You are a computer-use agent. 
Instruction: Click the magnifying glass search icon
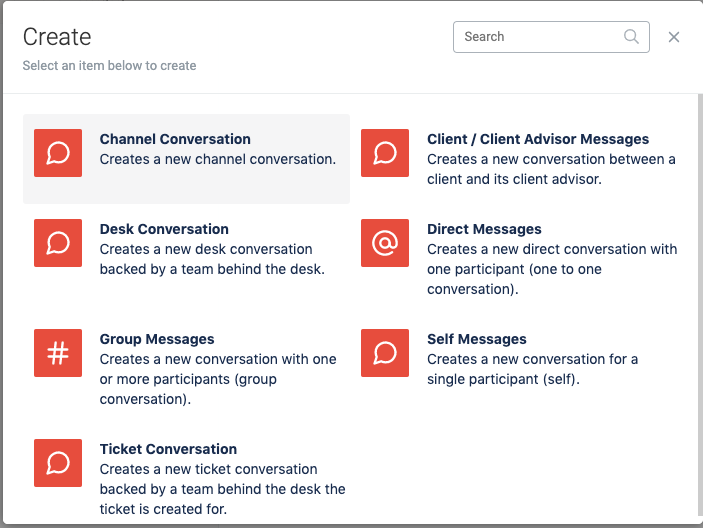(632, 37)
